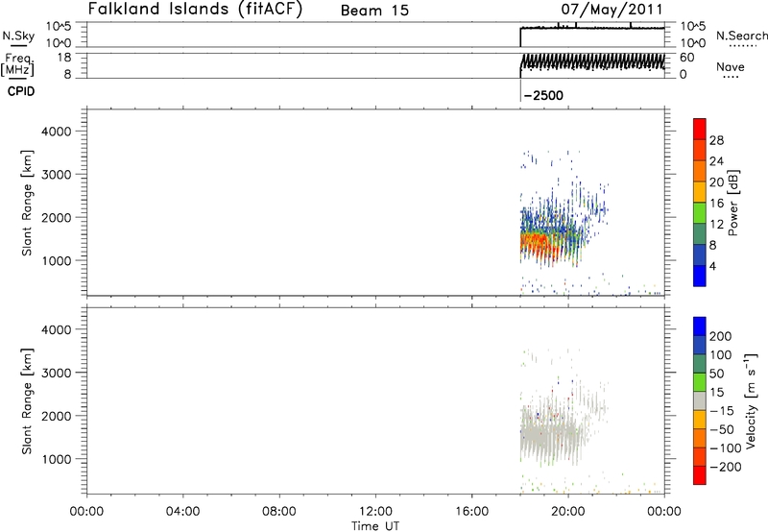Click the gray segment of the velocity color bar
This screenshot has width=768, height=532.
pyautogui.click(x=700, y=401)
